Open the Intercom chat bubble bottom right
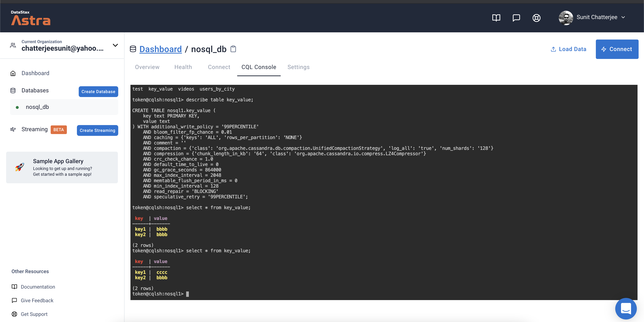 point(626,309)
